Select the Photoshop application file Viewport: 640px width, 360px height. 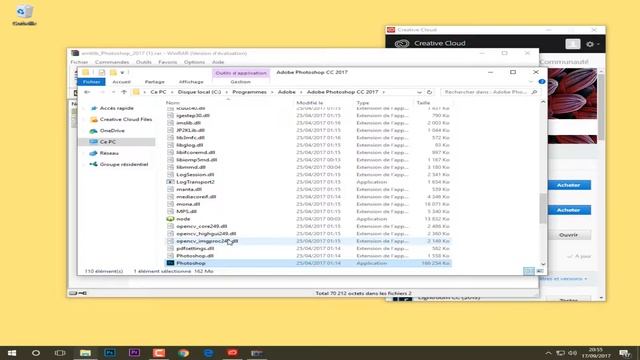[308, 263]
